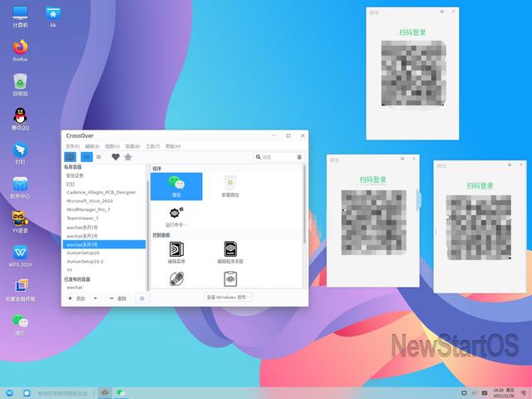Screen dimensions: 532x399
Task: Open notification panel at taskbar end
Action: pos(524,393)
